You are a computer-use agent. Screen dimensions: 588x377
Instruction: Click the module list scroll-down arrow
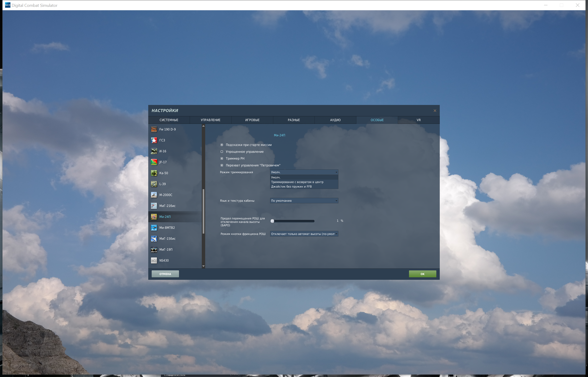click(x=203, y=266)
